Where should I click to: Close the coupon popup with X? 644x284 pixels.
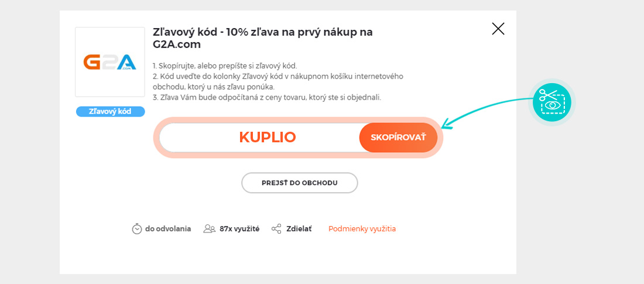pyautogui.click(x=498, y=29)
